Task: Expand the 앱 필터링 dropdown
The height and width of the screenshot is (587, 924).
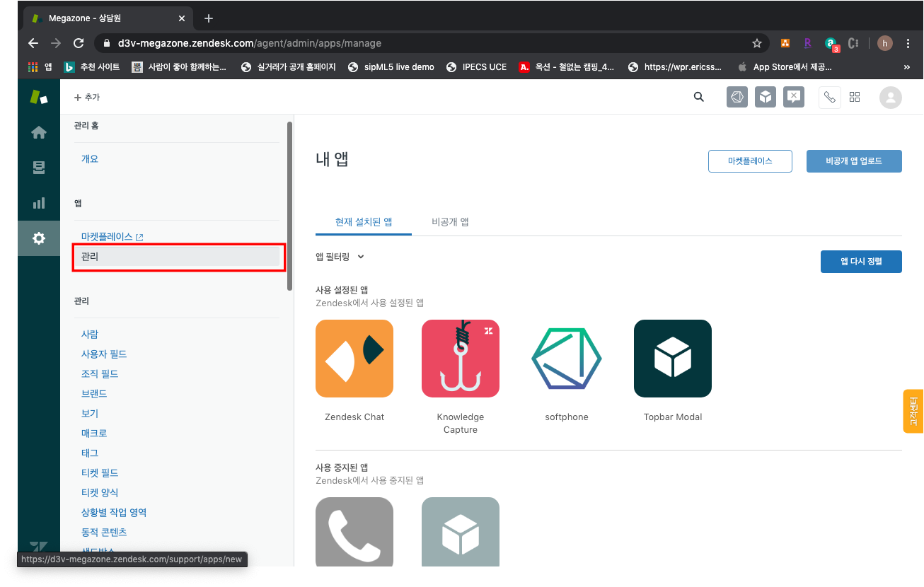Action: pos(340,257)
